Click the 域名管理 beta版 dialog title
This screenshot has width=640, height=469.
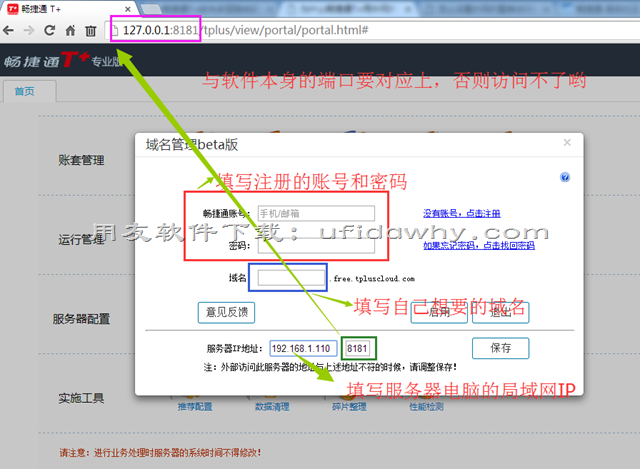pos(192,144)
